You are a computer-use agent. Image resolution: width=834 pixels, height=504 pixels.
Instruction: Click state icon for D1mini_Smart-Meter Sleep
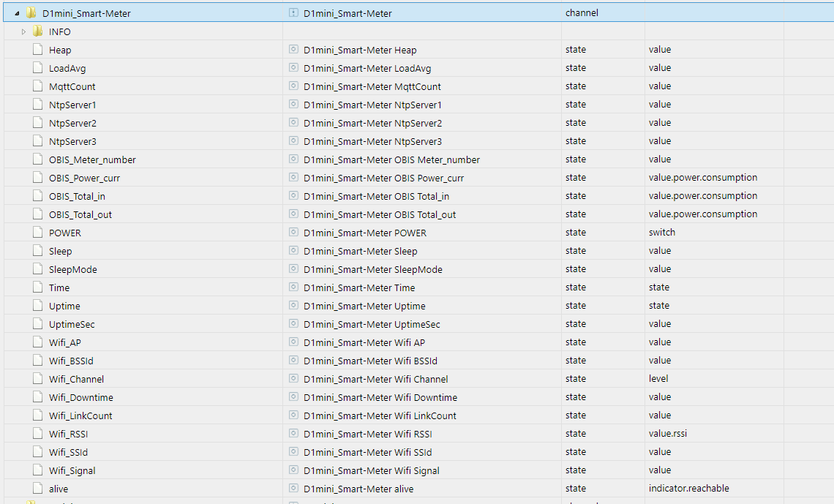[x=293, y=250]
